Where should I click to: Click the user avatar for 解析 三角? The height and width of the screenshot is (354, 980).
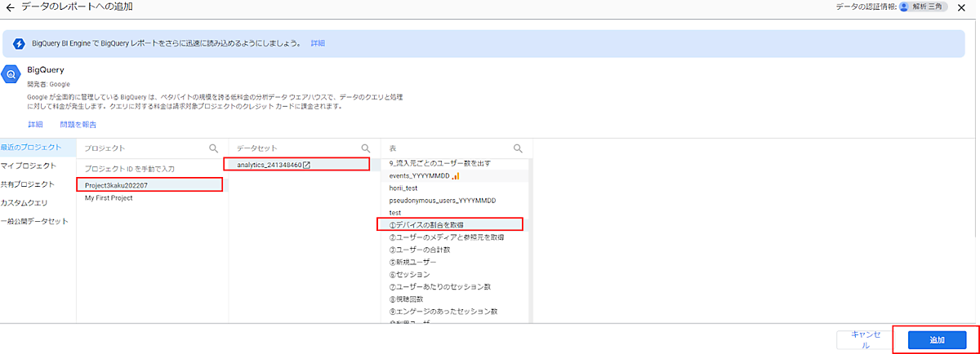click(904, 7)
